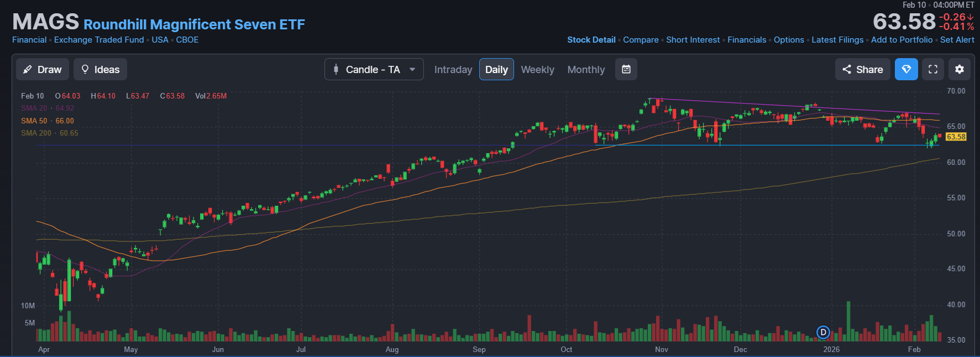Click the Nov label on time axis
The image size is (980, 357).
click(x=662, y=349)
